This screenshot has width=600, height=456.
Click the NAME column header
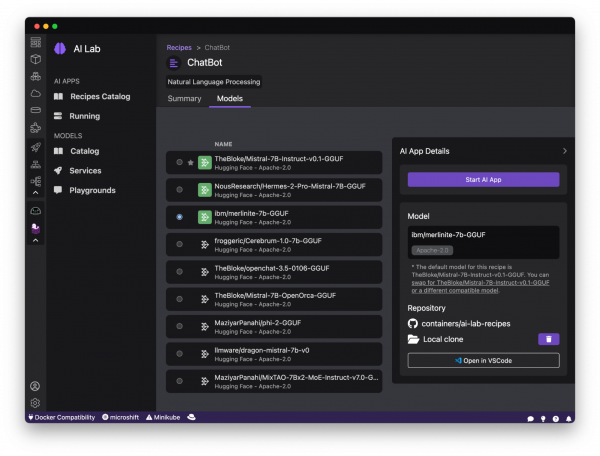coord(223,144)
